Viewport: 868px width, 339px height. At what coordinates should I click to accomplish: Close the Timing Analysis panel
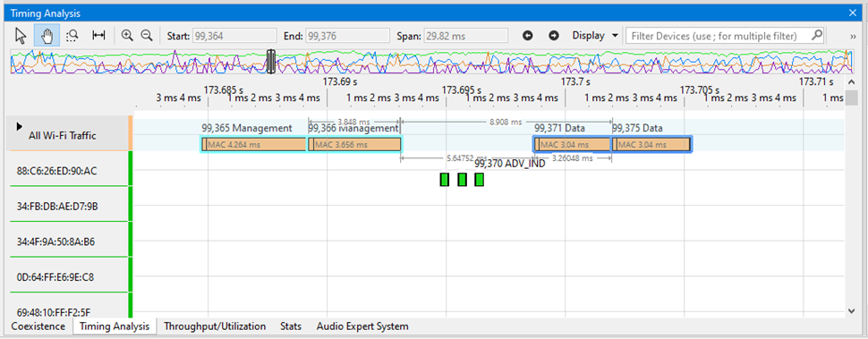[852, 13]
